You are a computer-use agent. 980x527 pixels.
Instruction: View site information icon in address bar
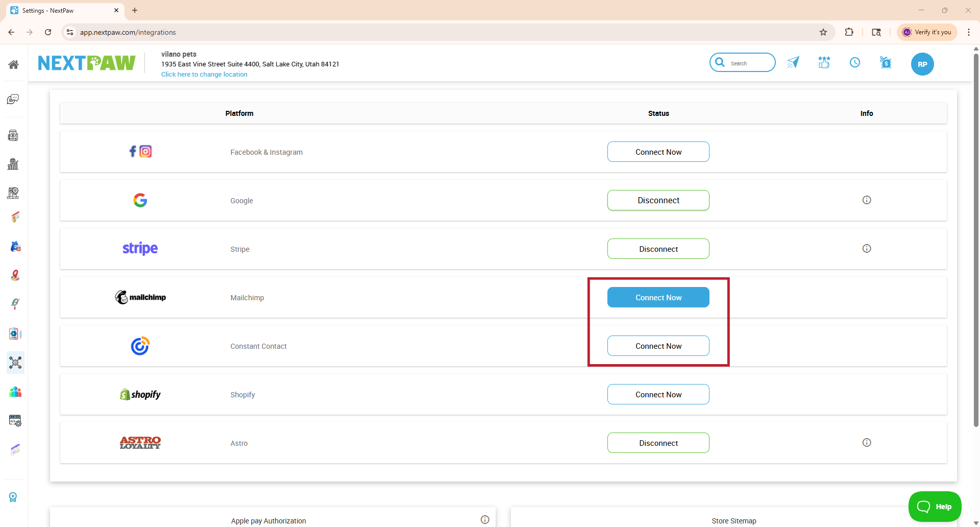(x=70, y=32)
